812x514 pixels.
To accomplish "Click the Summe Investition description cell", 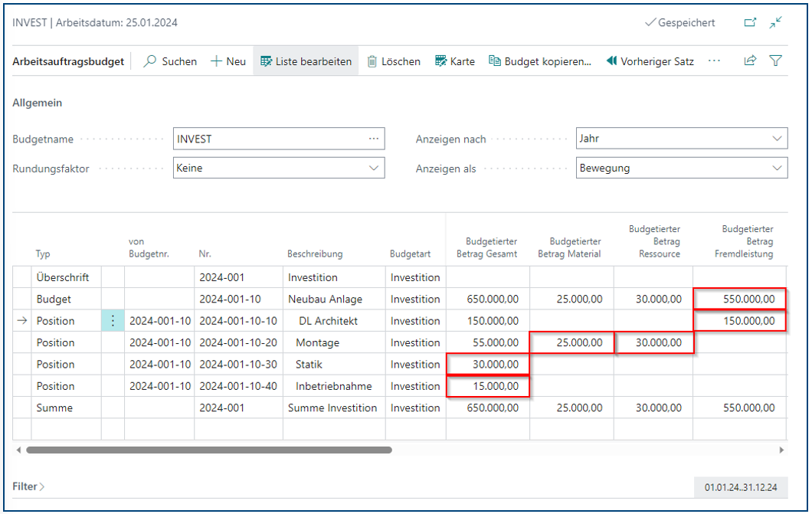I will pos(334,408).
